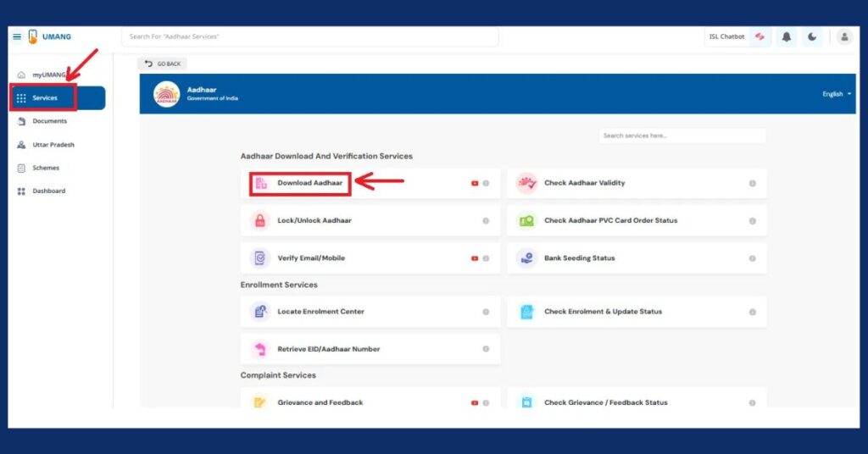Open Check Grievance / Feedback Status

[x=637, y=399]
